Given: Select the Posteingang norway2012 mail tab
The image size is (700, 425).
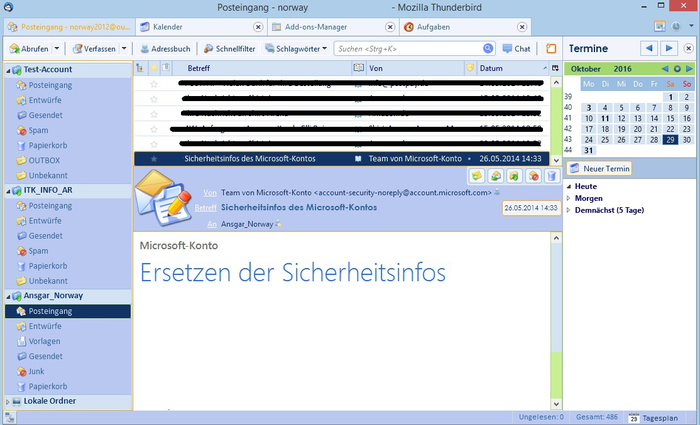Looking at the screenshot, I should point(70,27).
